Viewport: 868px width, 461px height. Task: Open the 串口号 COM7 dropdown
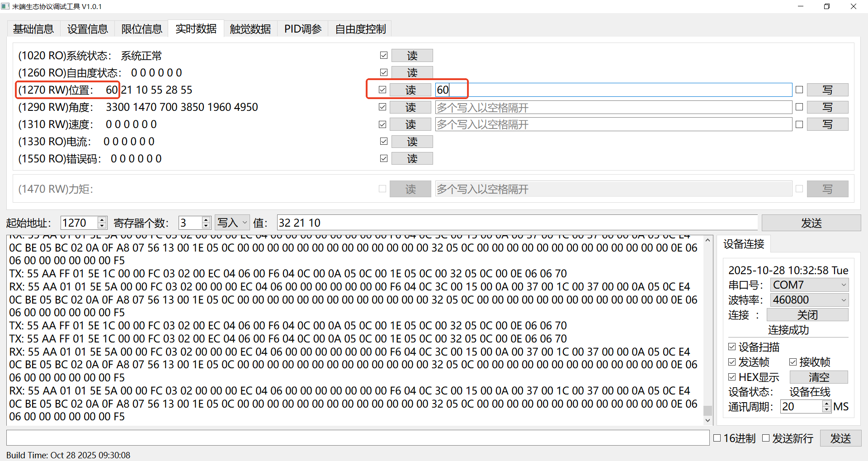tap(809, 285)
